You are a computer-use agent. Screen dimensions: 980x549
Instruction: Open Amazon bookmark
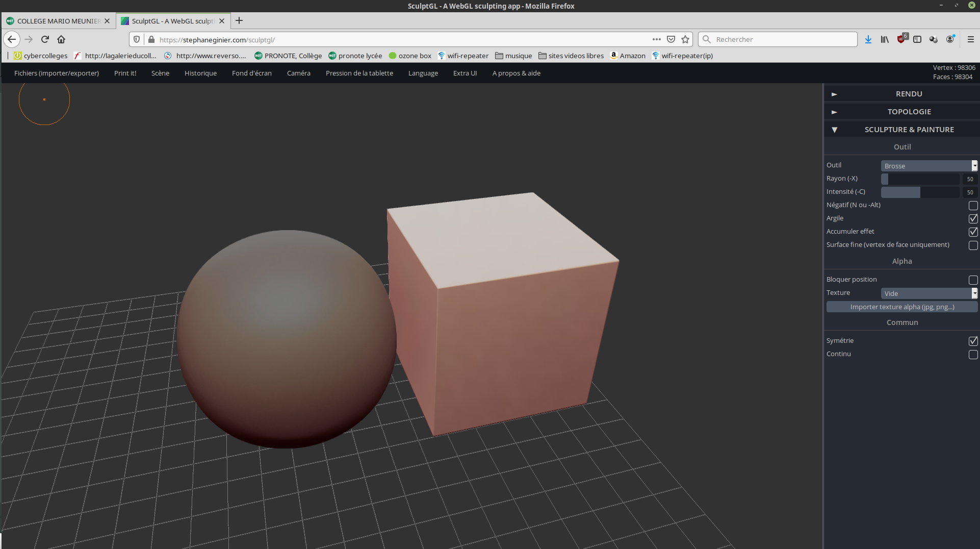(628, 56)
